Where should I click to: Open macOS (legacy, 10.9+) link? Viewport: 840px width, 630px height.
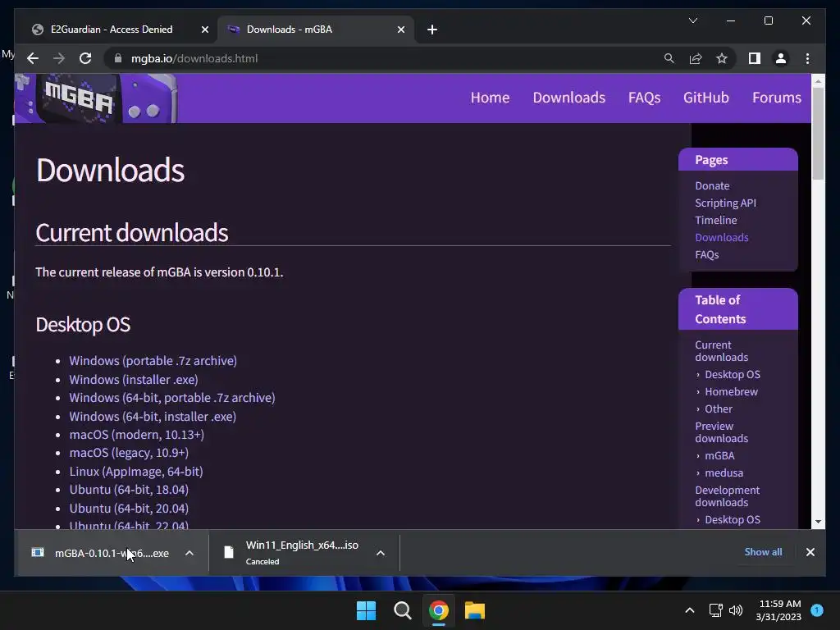point(129,453)
